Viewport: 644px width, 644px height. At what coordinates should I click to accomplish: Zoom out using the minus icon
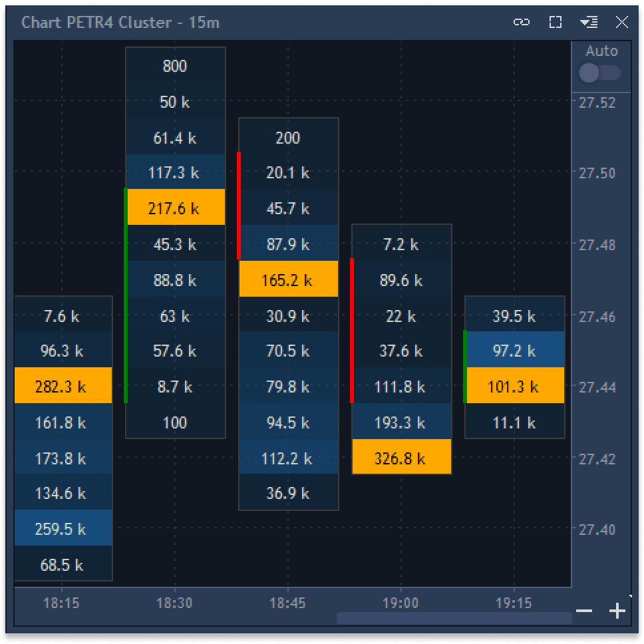(x=584, y=609)
